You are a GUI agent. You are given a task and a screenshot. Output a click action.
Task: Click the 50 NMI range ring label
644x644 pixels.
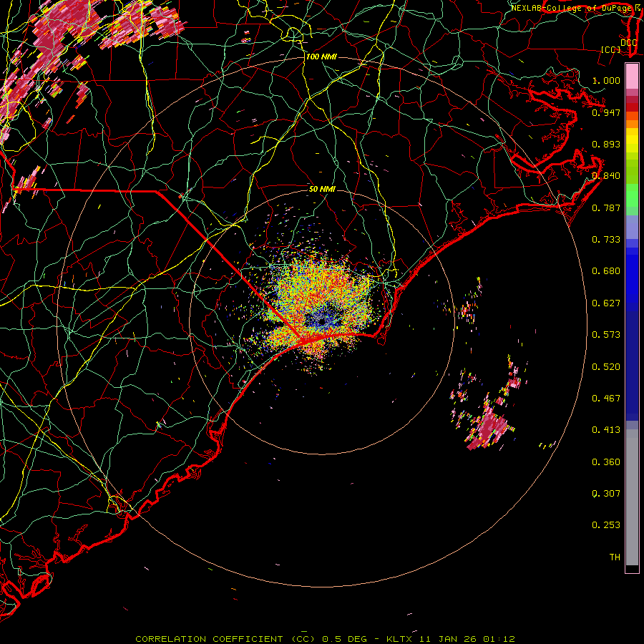tap(322, 189)
